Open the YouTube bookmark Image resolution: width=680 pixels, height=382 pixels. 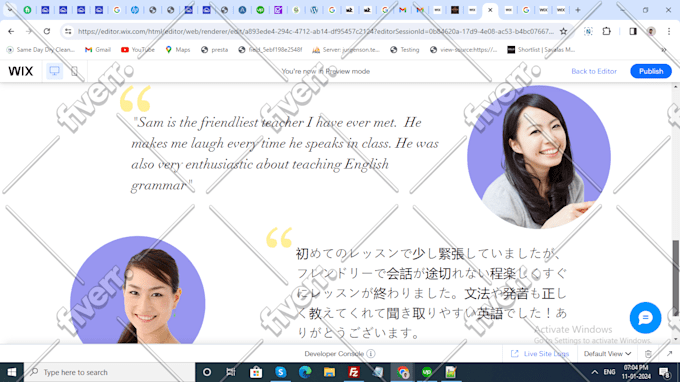point(138,50)
